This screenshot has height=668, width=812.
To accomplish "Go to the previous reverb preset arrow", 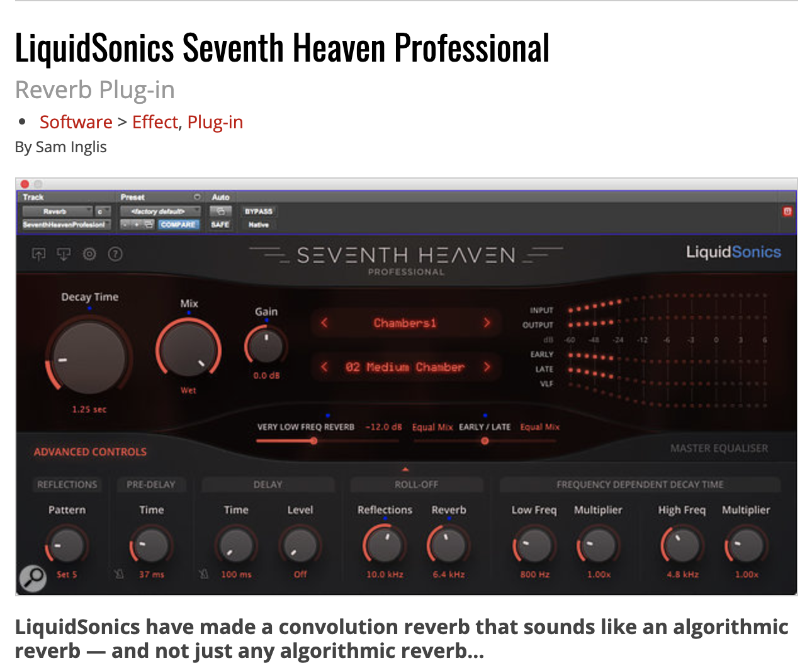I will tap(324, 367).
